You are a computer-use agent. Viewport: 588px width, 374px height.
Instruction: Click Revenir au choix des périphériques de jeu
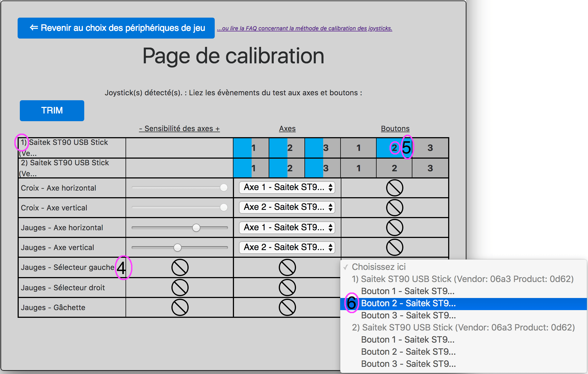coord(116,28)
